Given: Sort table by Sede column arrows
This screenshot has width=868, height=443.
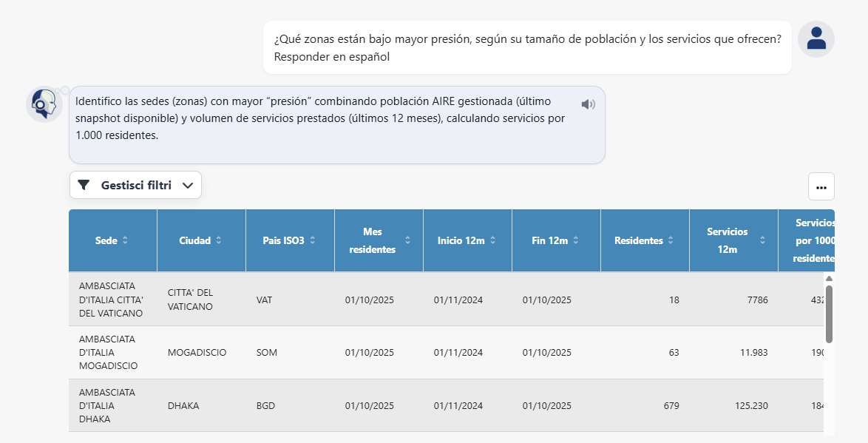Looking at the screenshot, I should [x=125, y=240].
